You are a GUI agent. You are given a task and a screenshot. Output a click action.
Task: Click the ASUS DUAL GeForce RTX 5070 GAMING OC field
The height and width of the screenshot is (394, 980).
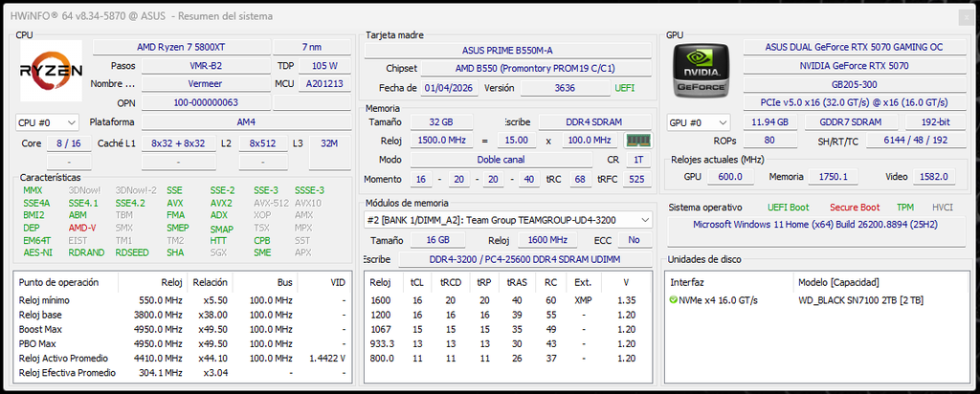click(854, 47)
